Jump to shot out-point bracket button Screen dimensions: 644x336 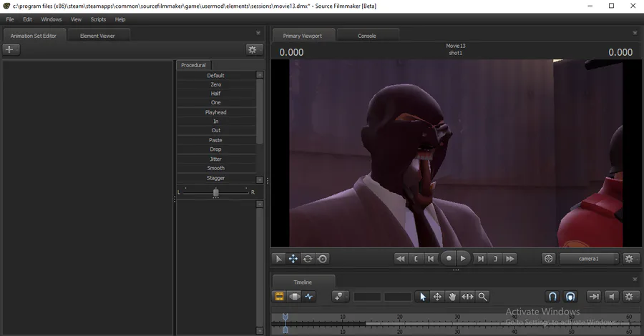click(495, 259)
